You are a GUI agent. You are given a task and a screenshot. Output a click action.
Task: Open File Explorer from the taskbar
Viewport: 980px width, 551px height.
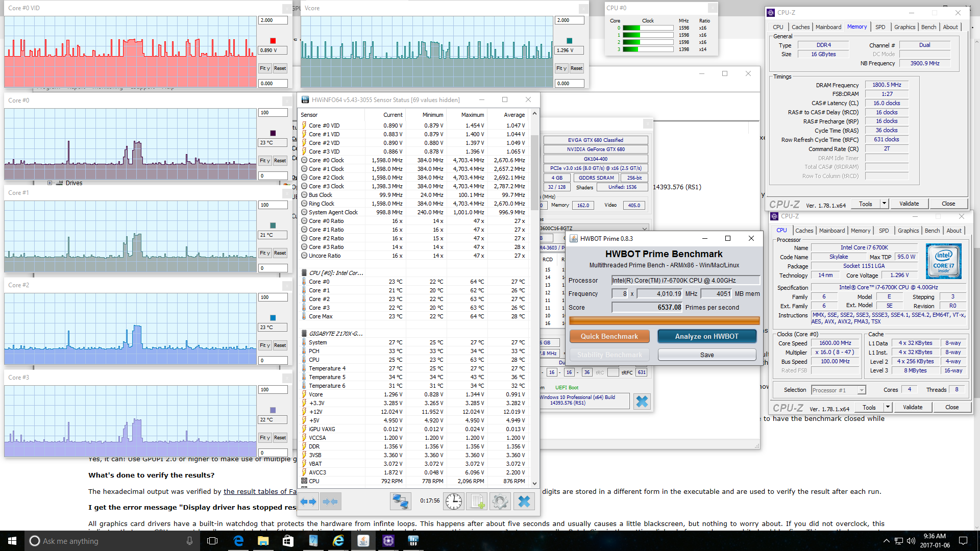263,541
